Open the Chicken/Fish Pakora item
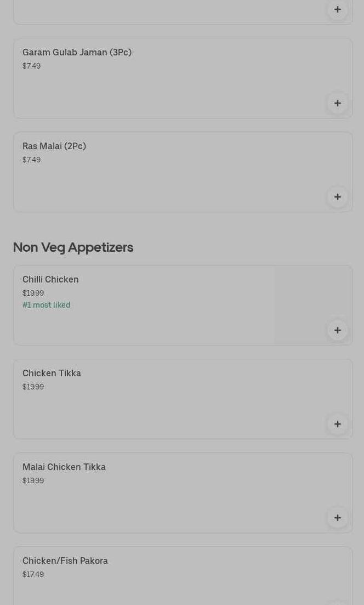The width and height of the screenshot is (364, 605). point(65,561)
